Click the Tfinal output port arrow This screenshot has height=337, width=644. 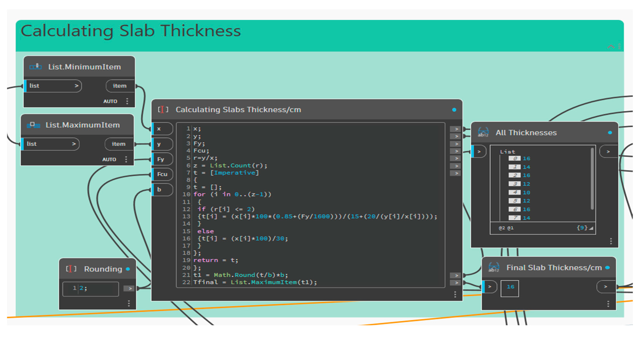(456, 282)
